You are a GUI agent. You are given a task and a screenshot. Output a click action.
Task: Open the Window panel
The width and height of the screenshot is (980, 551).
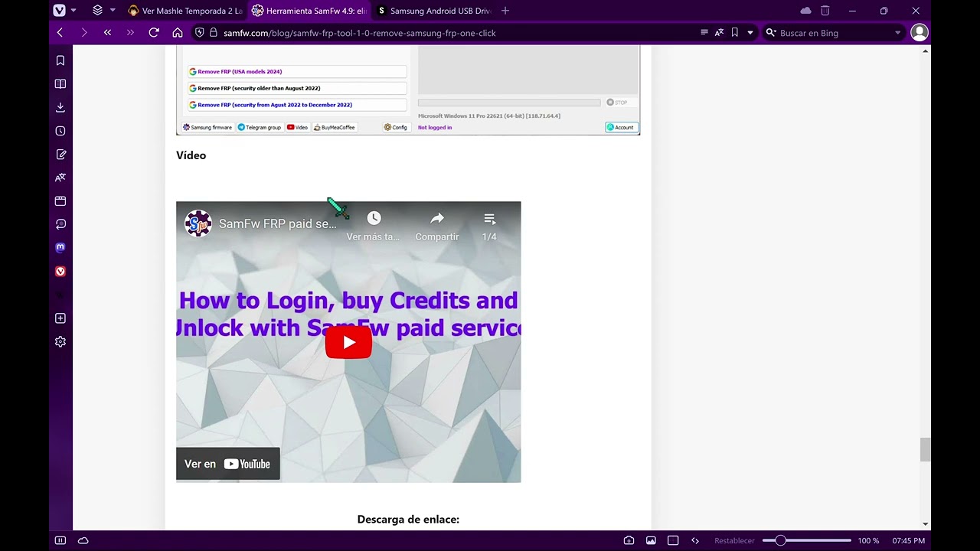pos(60,201)
